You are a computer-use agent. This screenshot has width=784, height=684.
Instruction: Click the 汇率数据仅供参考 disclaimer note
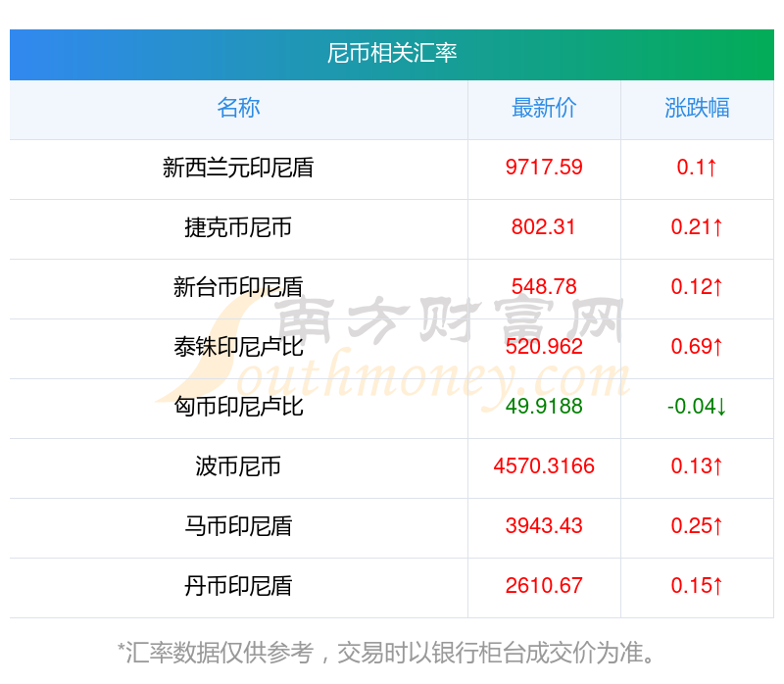[386, 653]
